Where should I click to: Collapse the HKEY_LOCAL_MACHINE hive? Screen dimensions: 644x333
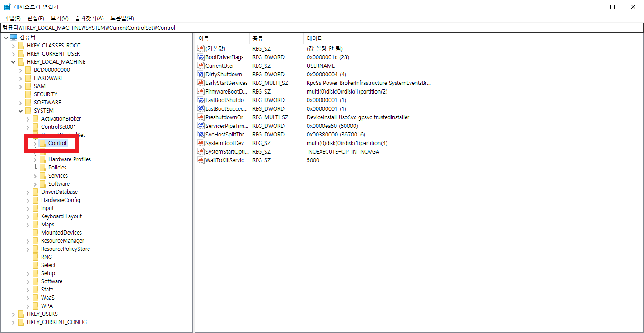pyautogui.click(x=13, y=62)
